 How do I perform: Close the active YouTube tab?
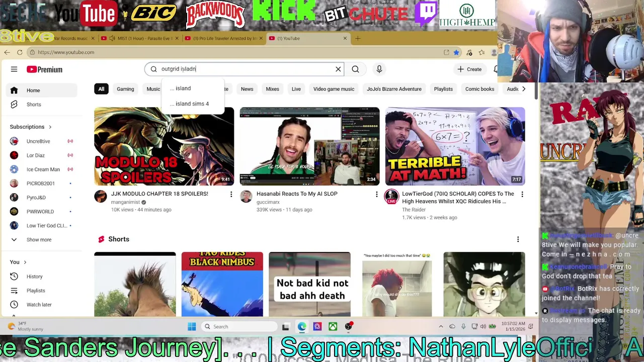tap(345, 38)
